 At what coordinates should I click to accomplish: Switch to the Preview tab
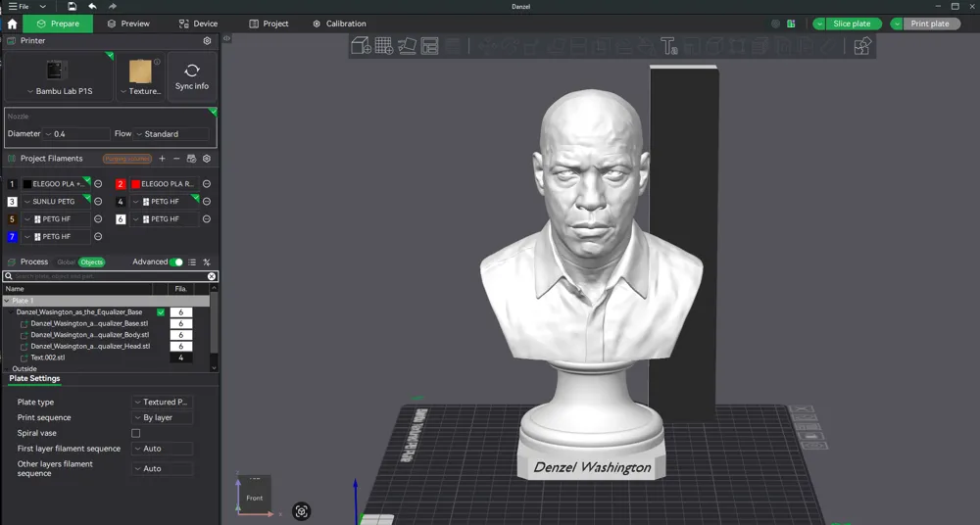(128, 24)
